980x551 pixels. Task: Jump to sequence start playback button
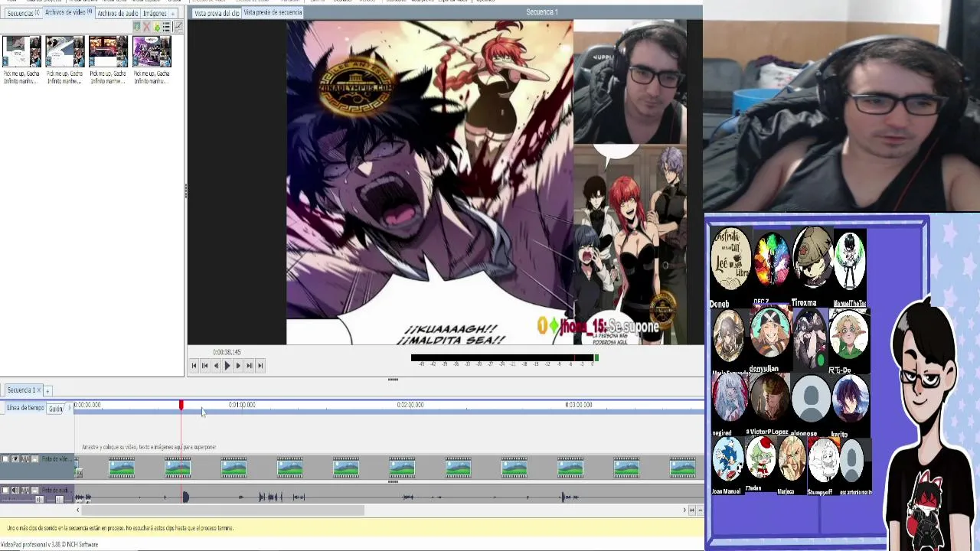click(x=194, y=366)
